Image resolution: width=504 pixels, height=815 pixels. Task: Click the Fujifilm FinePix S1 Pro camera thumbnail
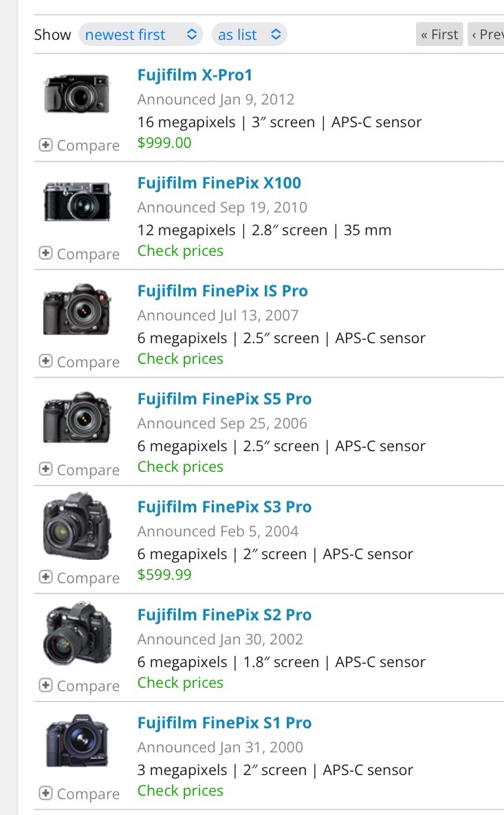[77, 741]
